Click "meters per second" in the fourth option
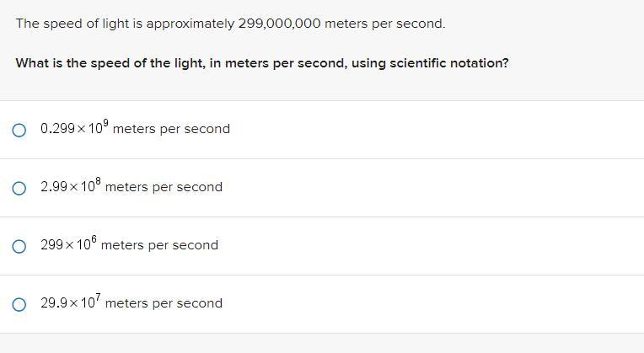The image size is (644, 353). pyautogui.click(x=164, y=303)
